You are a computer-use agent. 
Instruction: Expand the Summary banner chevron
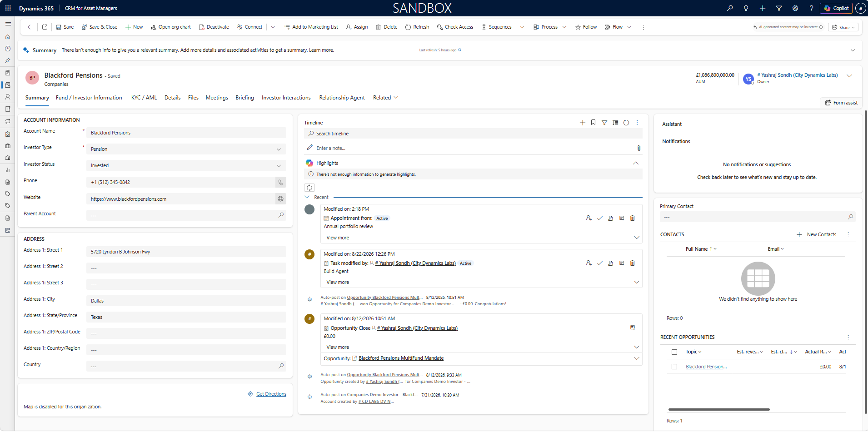(853, 50)
